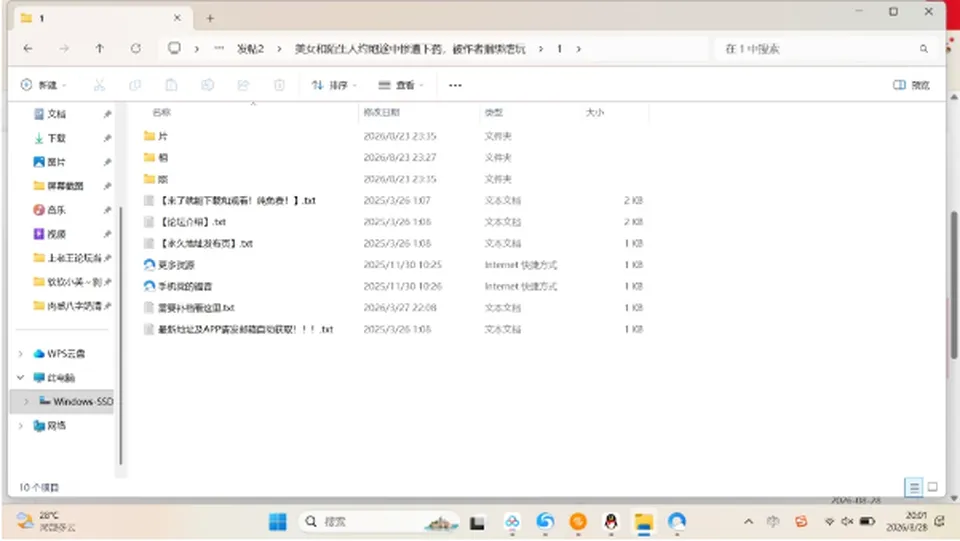Select the 【论坛介绍】.txt file
Image resolution: width=960 pixels, height=541 pixels.
pyautogui.click(x=192, y=222)
